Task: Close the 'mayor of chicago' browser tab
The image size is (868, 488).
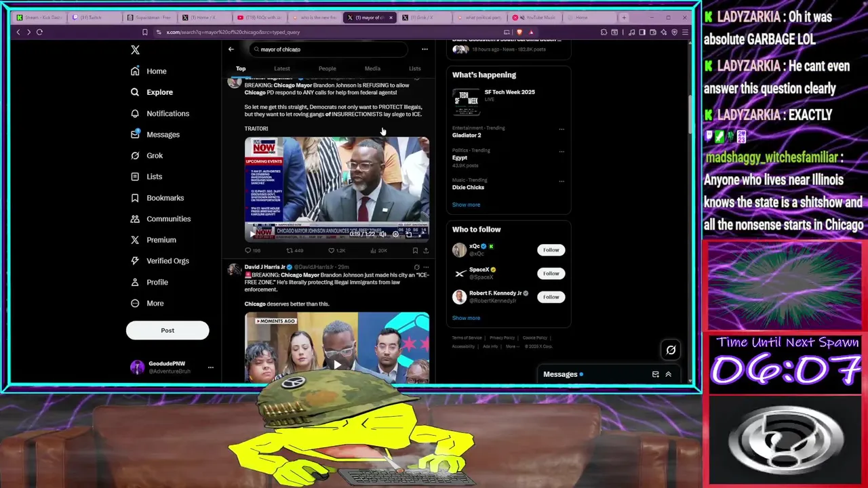Action: click(x=391, y=18)
